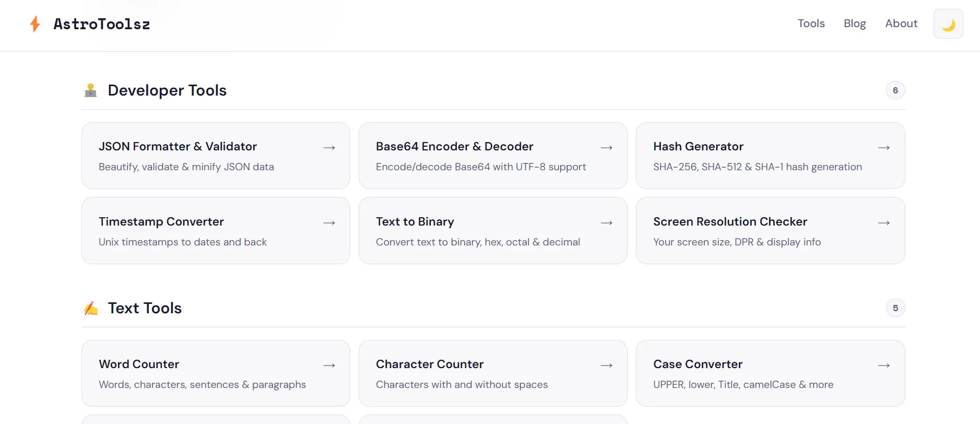Viewport: 980px width, 424px height.
Task: Click the writing hand emoji beside Text Tools
Action: coord(91,308)
